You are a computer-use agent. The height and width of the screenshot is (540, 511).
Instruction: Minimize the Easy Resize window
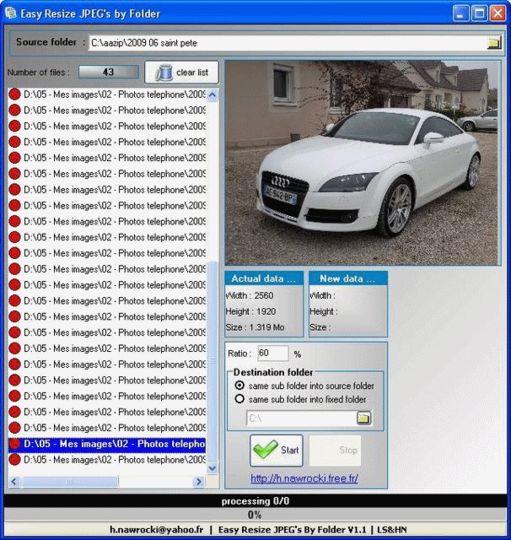pos(460,13)
